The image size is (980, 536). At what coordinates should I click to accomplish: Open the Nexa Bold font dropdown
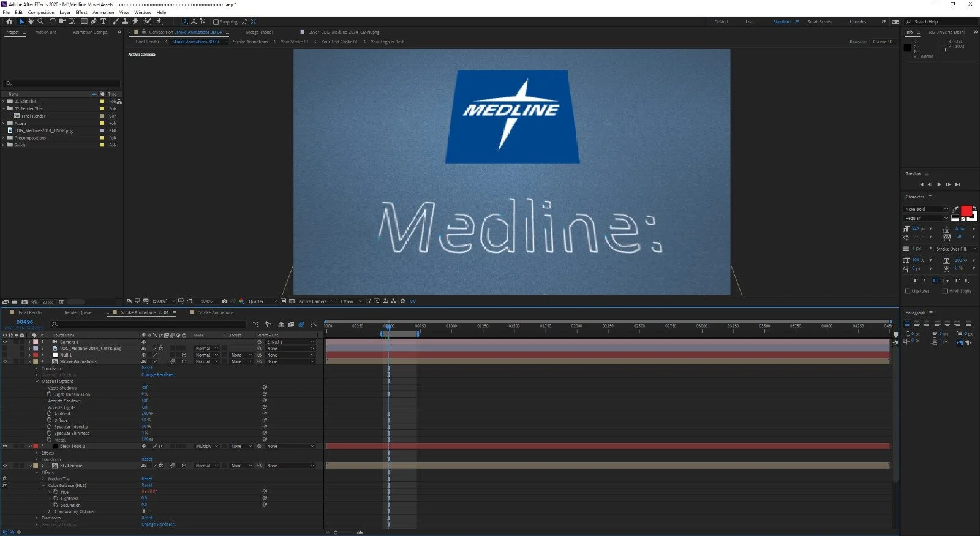pos(927,209)
